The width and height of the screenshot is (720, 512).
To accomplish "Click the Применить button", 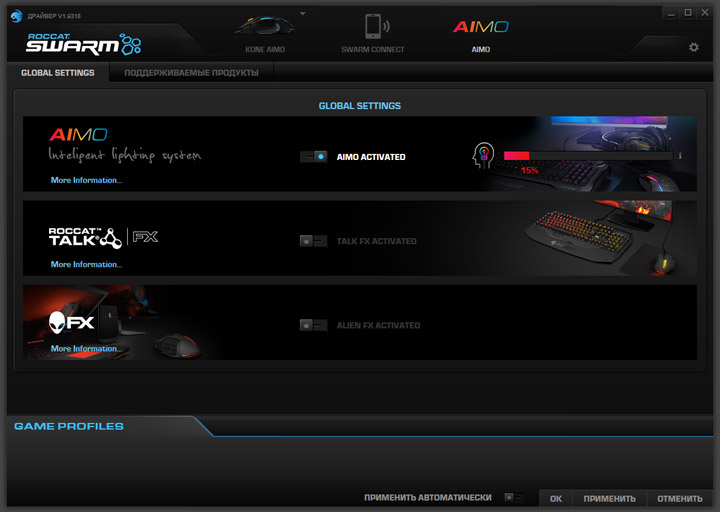I will click(609, 498).
